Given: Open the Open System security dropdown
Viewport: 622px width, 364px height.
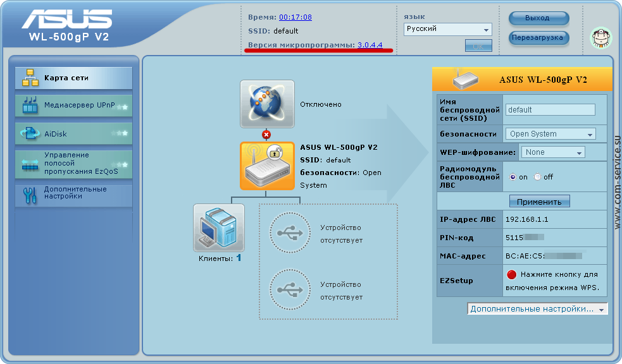Looking at the screenshot, I should 550,134.
